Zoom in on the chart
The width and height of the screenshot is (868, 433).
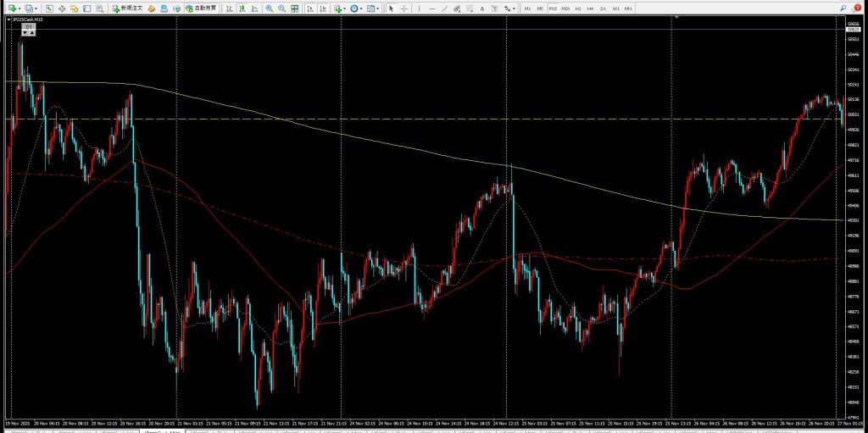(x=270, y=8)
